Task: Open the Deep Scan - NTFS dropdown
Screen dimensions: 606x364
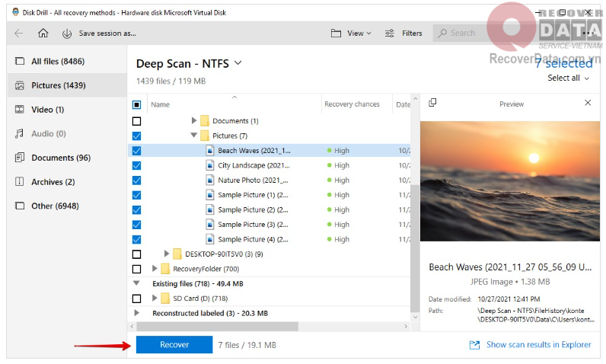Action: tap(238, 63)
